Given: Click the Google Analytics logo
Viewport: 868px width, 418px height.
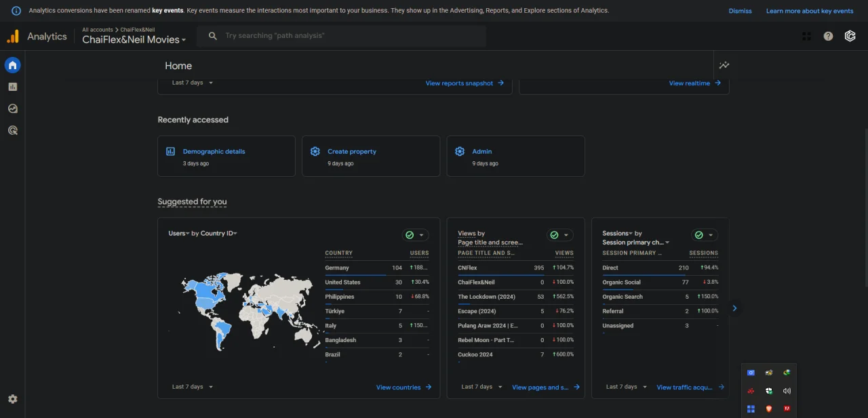Looking at the screenshot, I should (13, 37).
